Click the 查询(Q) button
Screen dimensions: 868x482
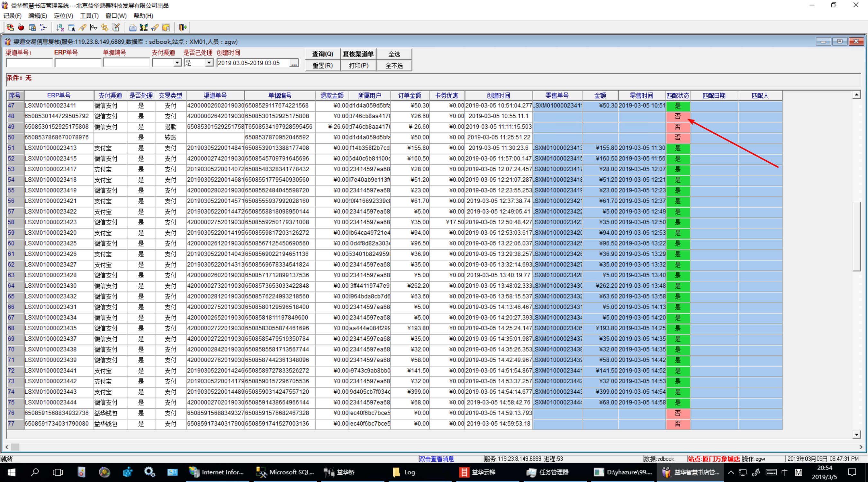[322, 54]
